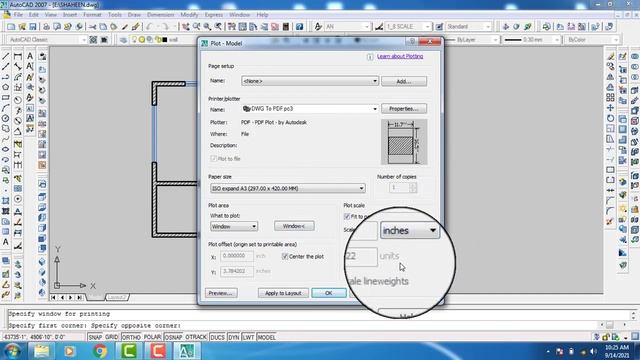Toggle OTRACK in the status bar
Viewport: 640px width, 360px height.
pyautogui.click(x=196, y=337)
